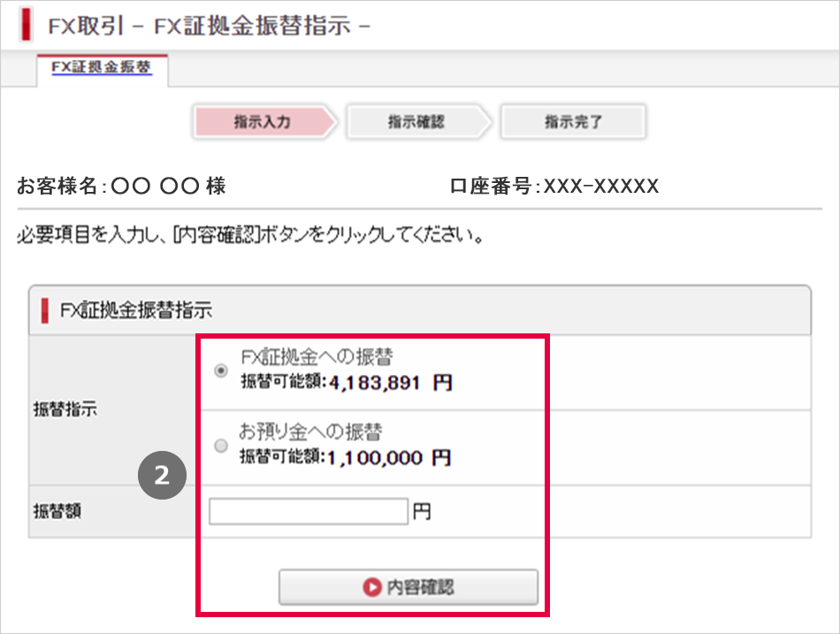The height and width of the screenshot is (634, 840).
Task: Open the FX証拠金振替 tab
Action: [102, 68]
